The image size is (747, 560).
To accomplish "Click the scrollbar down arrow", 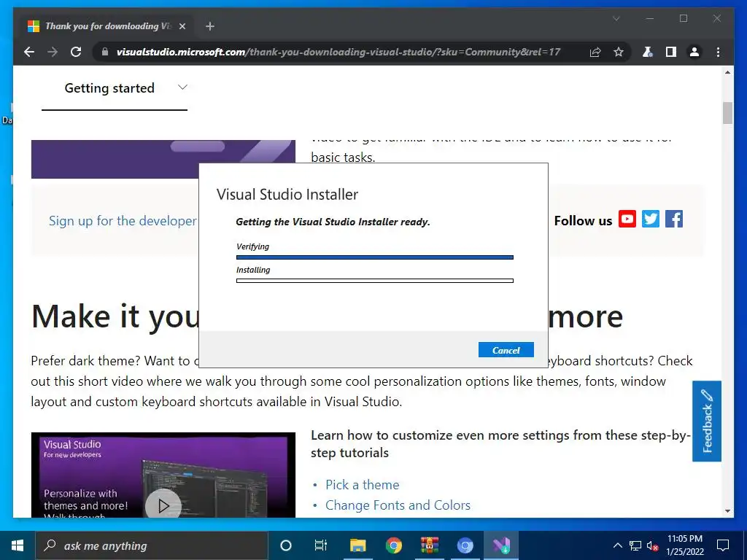I will pyautogui.click(x=727, y=511).
